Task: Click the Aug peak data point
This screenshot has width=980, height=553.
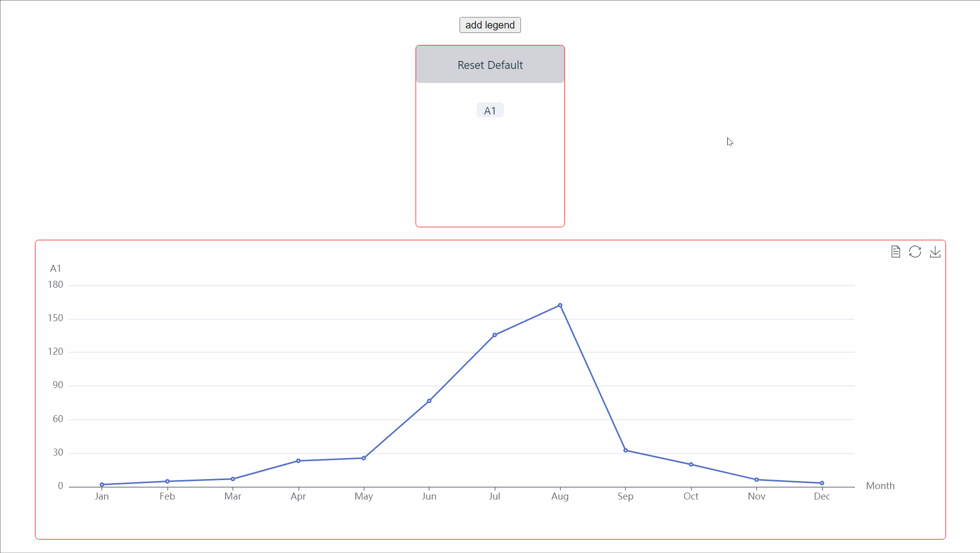Action: click(x=560, y=305)
